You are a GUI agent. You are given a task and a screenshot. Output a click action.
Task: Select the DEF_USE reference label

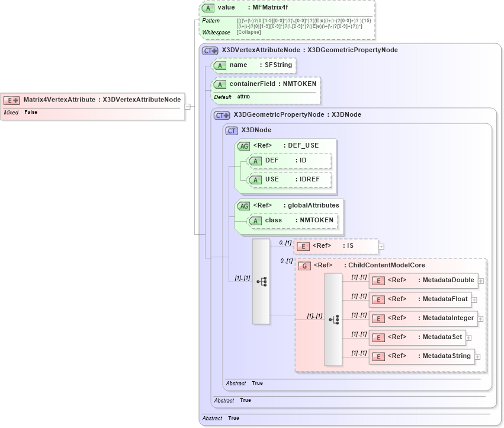303,145
